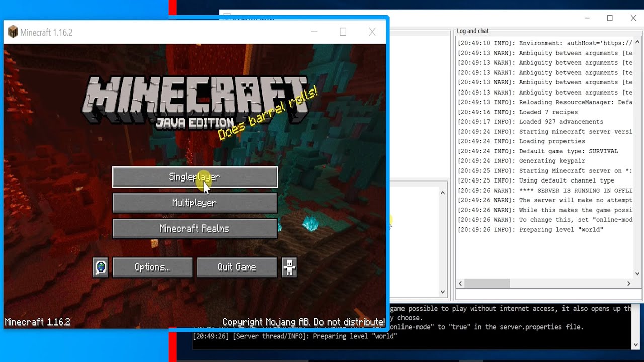Click the 'Loaded 927 advancements' log line
Image resolution: width=644 pixels, height=362 pixels.
(530, 122)
